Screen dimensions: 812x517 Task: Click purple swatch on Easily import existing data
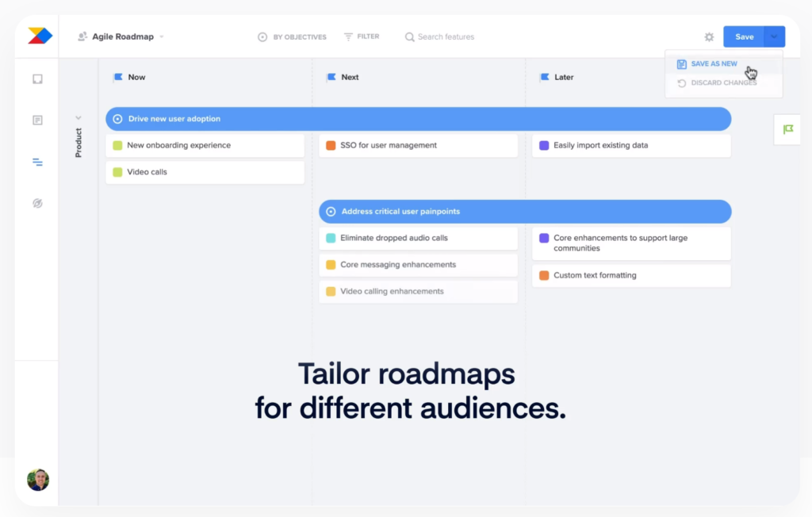point(544,146)
